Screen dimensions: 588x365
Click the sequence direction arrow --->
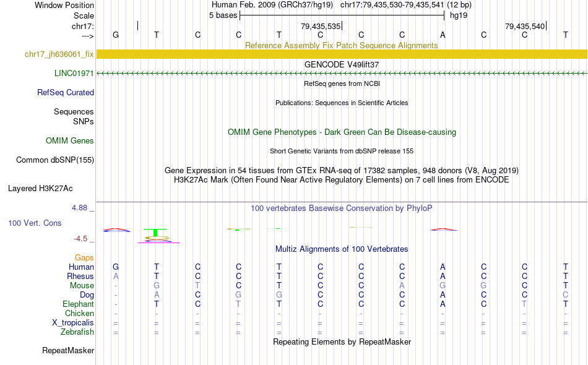tap(87, 36)
